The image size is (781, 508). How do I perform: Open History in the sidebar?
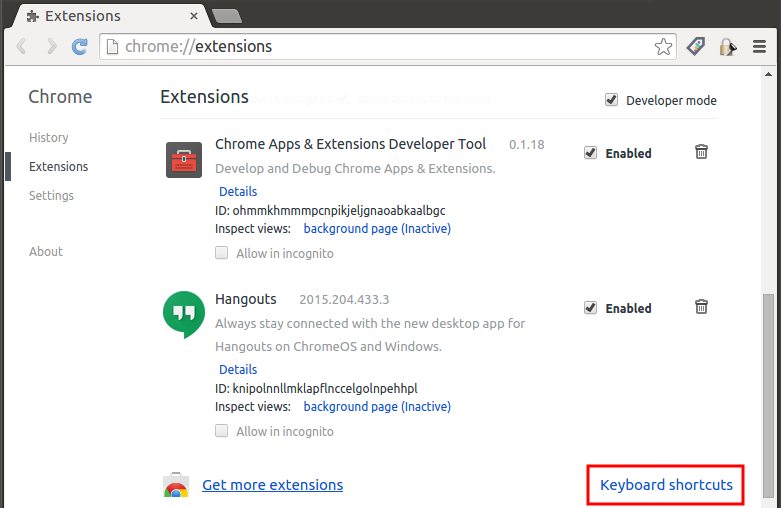(48, 137)
